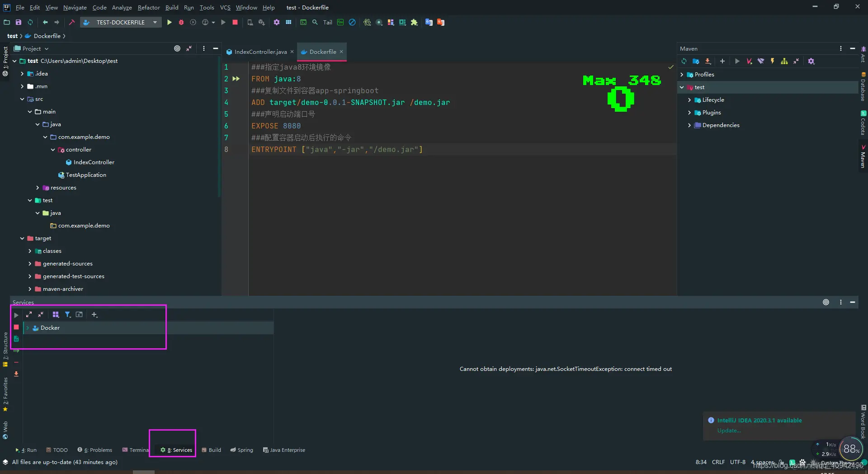
Task: Collapse all in the Maven toolbar
Action: (796, 61)
